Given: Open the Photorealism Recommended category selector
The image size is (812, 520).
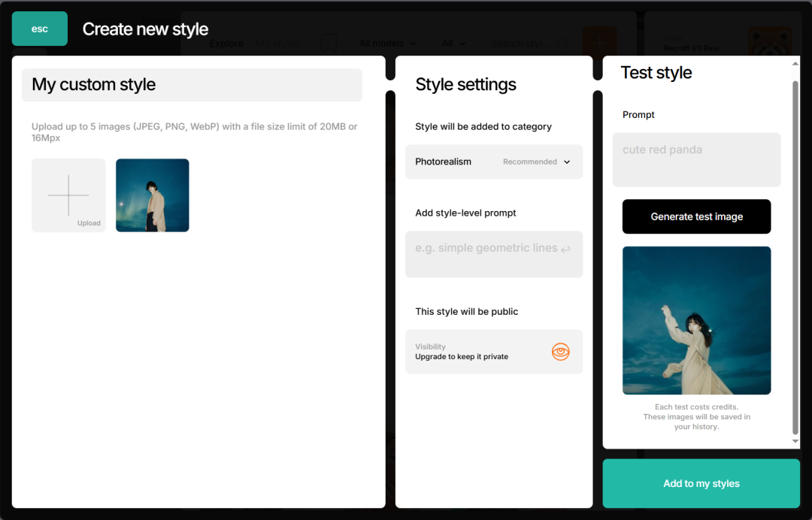Looking at the screenshot, I should 494,162.
